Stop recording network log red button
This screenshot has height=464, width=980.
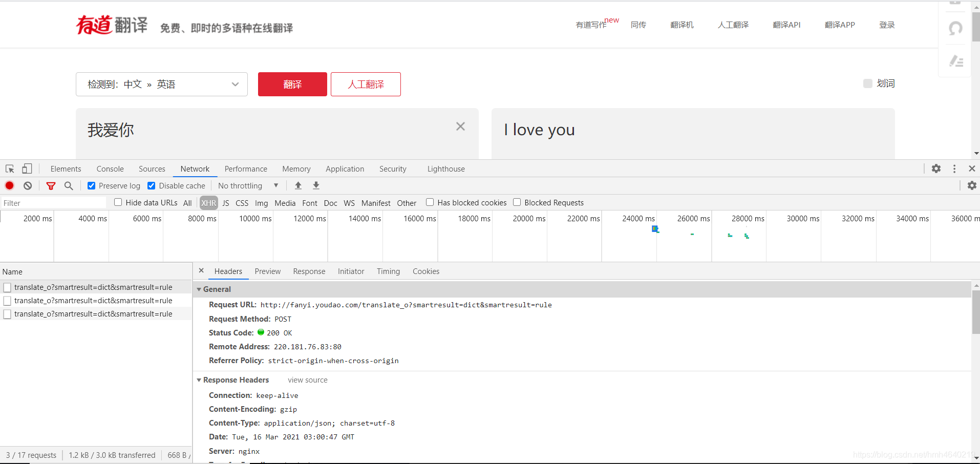[x=9, y=185]
